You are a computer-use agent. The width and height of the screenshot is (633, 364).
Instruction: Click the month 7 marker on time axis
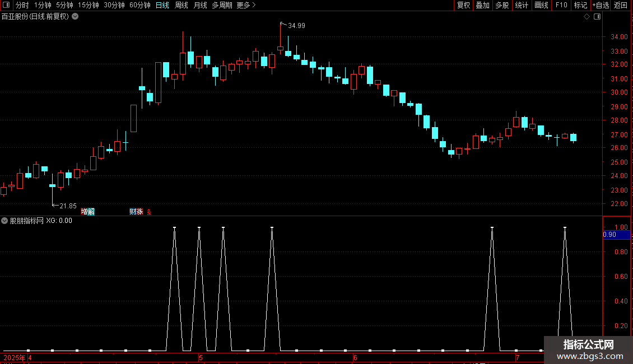[517, 357]
